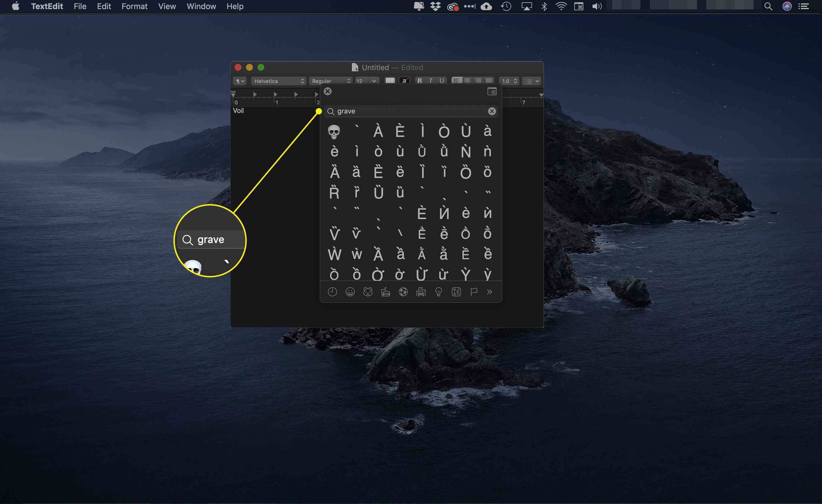This screenshot has height=504, width=822.
Task: Clear the grave search field
Action: (492, 111)
